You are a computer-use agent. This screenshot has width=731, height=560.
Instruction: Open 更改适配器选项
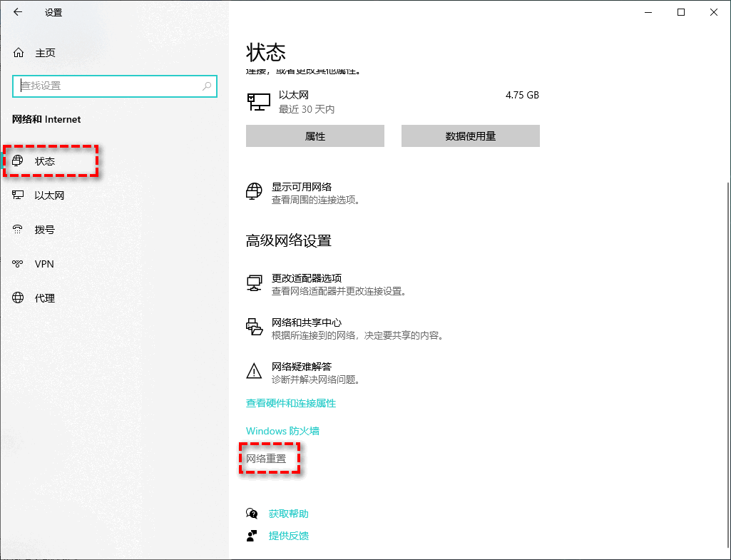point(307,278)
